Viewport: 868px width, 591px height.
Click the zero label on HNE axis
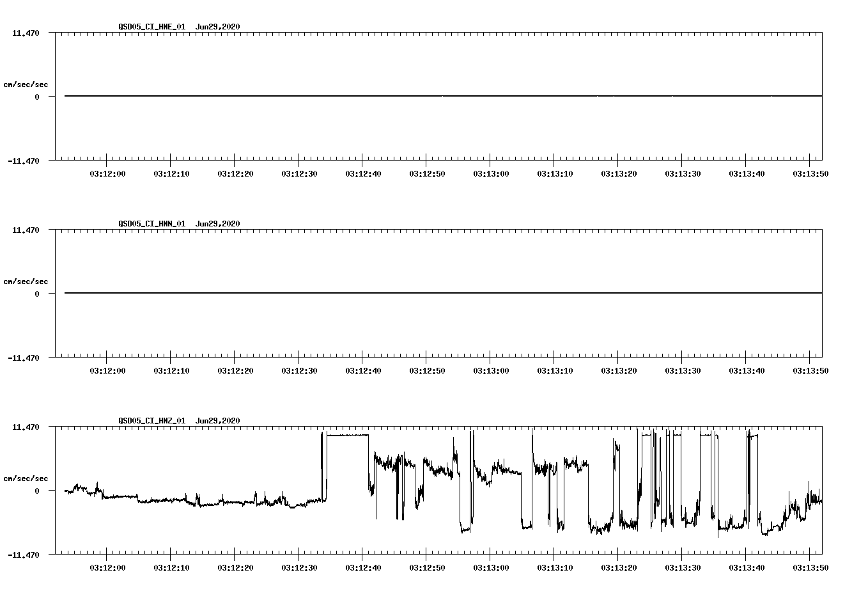pyautogui.click(x=37, y=97)
